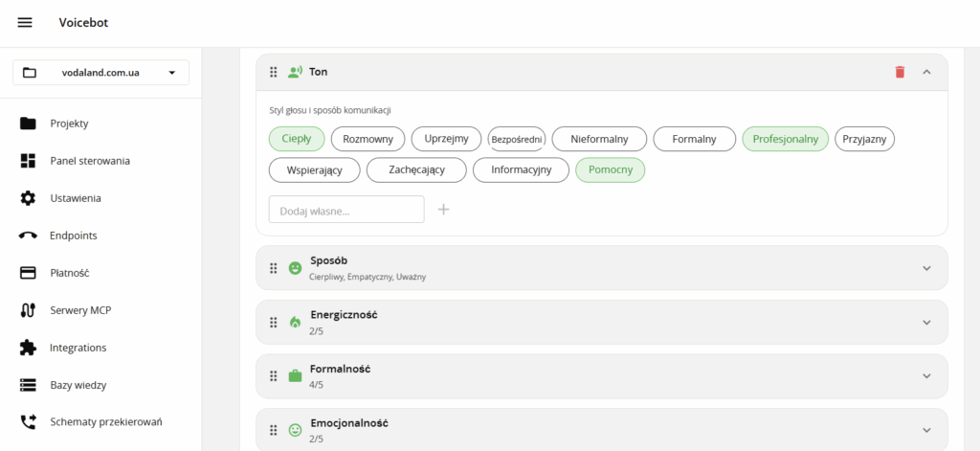Click the folder icon in project selector

tap(30, 73)
